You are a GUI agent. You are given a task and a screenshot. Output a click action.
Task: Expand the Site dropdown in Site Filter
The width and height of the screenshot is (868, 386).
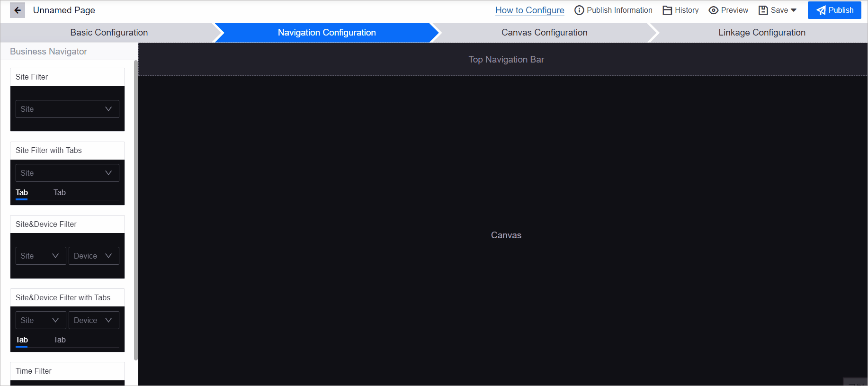67,109
